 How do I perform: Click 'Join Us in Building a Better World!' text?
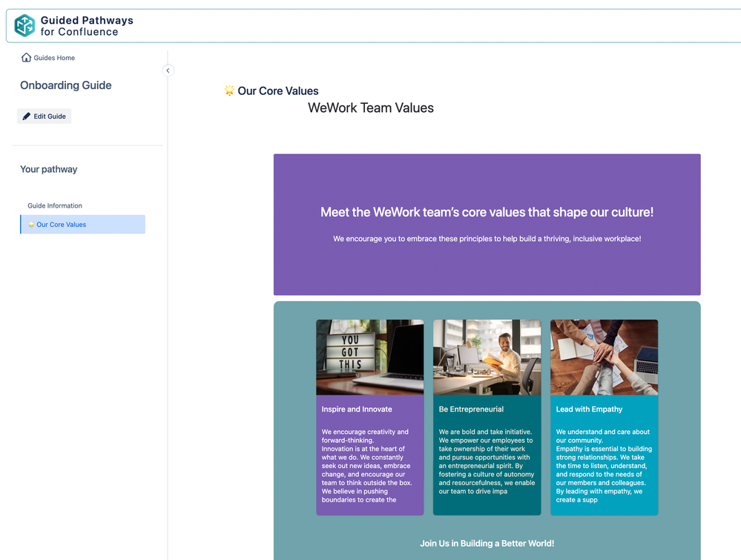pos(487,544)
